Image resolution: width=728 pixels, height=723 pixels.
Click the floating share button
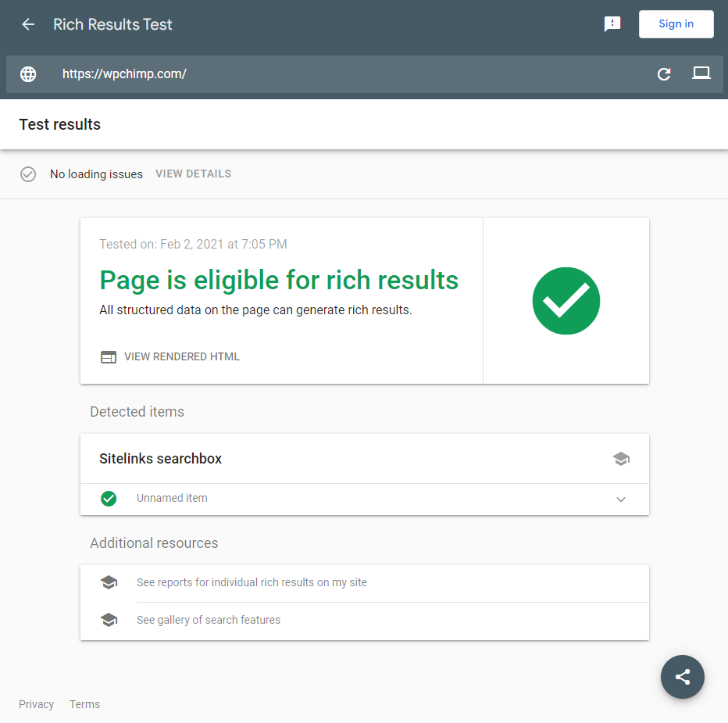683,677
